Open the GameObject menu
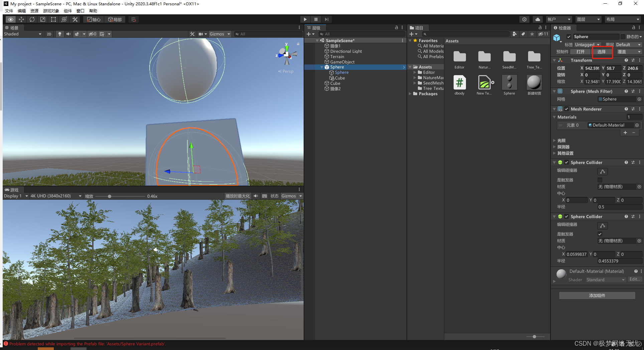This screenshot has width=644, height=350. point(51,11)
